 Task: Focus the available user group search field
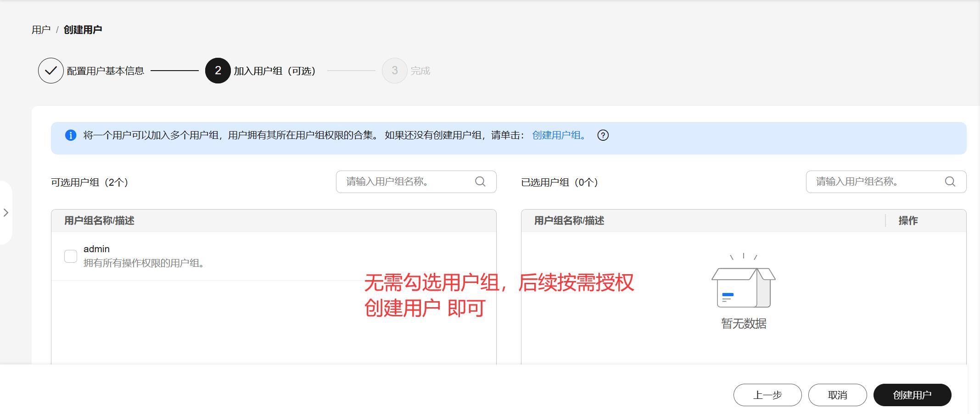[x=406, y=182]
